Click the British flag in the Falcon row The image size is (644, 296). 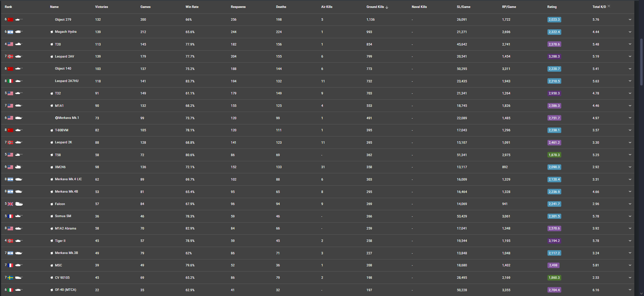(x=10, y=204)
